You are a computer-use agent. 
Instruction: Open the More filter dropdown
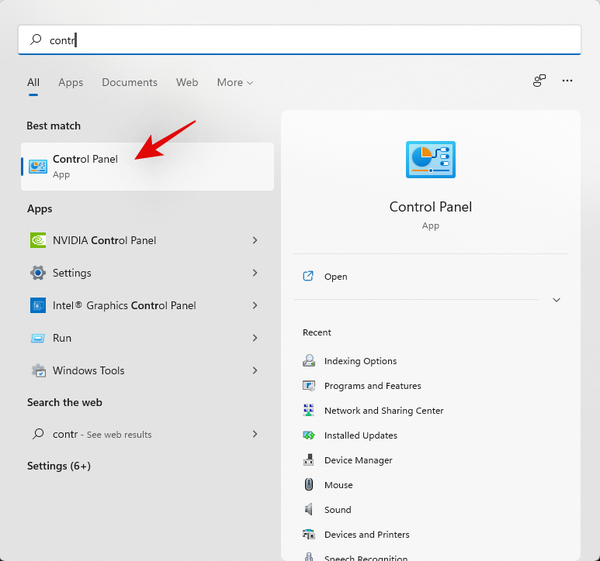[x=235, y=82]
